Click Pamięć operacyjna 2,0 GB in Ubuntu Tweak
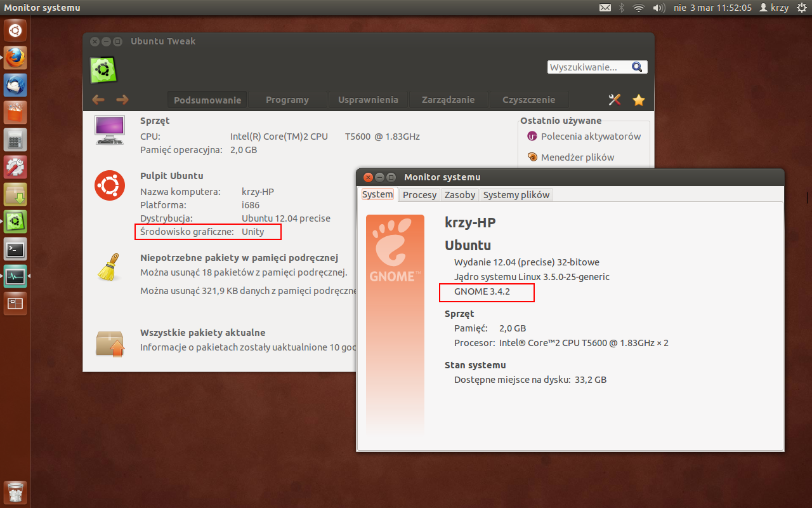Image resolution: width=812 pixels, height=508 pixels. click(x=199, y=150)
